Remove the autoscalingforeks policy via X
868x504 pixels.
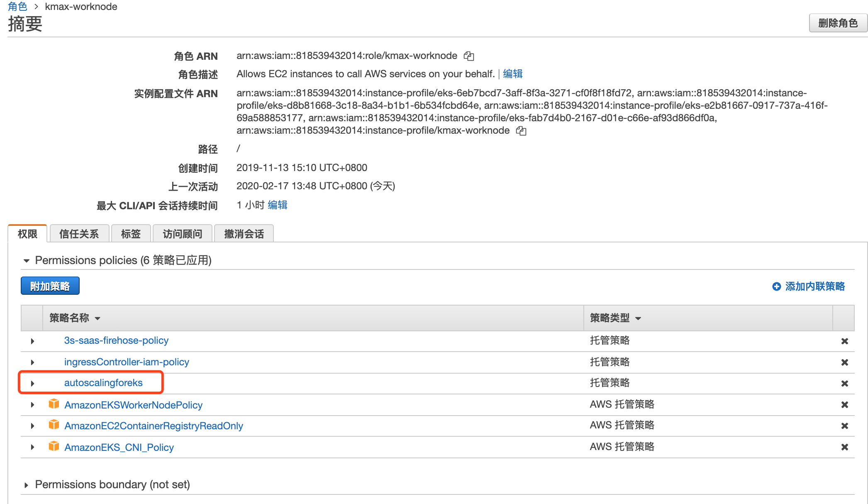click(x=844, y=384)
